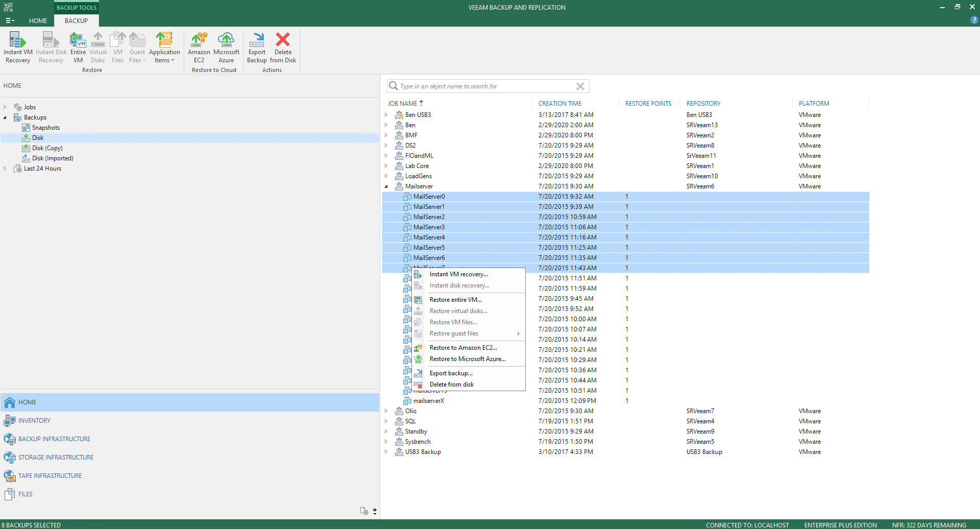
Task: Expand Last 24 Hours tree node
Action: click(5, 169)
